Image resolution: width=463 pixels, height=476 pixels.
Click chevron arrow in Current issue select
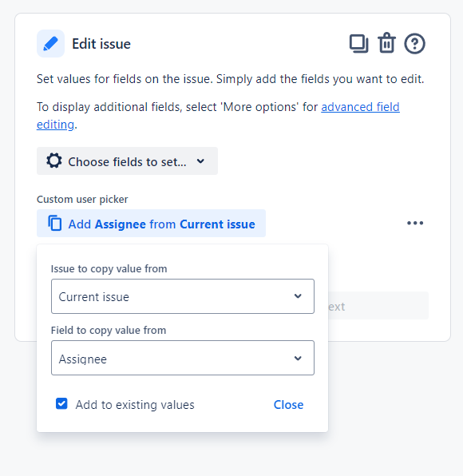click(298, 296)
